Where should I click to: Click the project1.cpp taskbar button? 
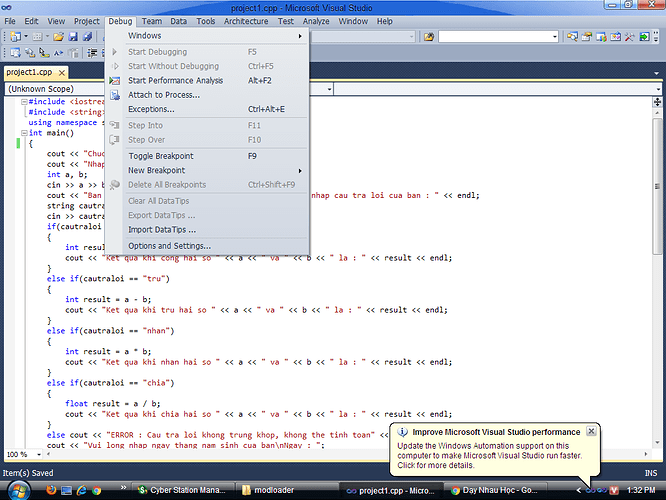pos(391,491)
